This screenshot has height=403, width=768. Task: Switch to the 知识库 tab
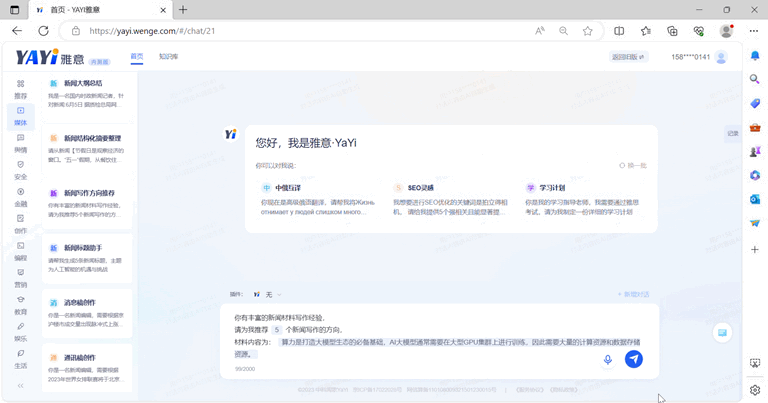pos(168,57)
